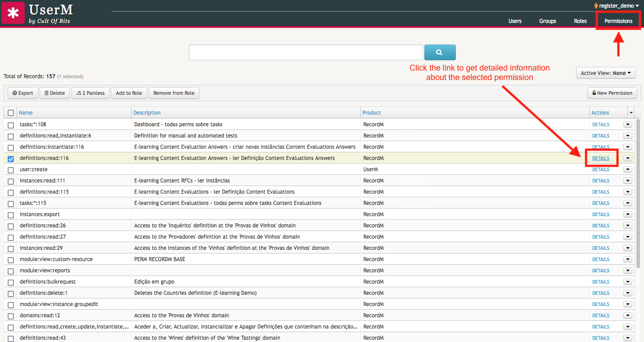Expand the actions arrow for module:view:custom-resource

[628, 259]
